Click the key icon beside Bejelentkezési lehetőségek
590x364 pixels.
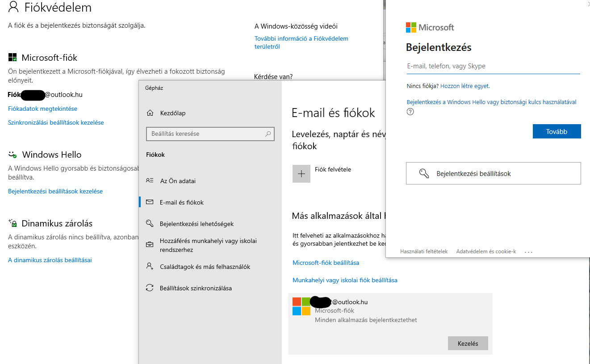click(x=150, y=224)
